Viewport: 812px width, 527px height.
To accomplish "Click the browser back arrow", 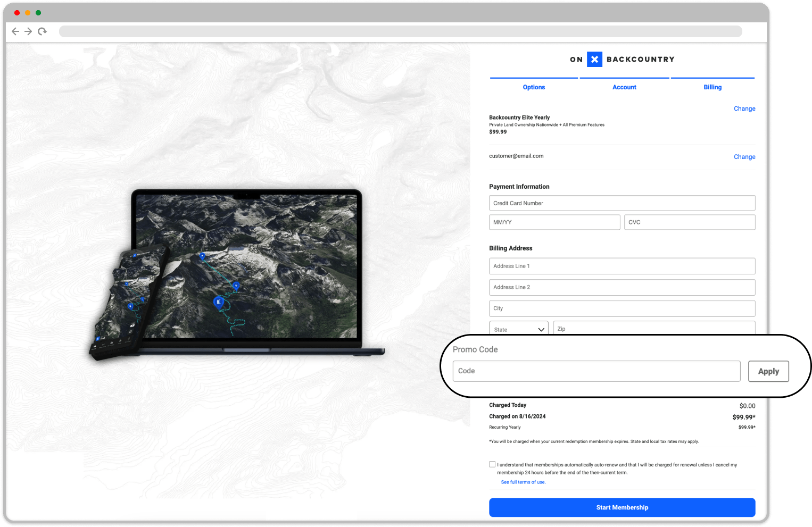I will pyautogui.click(x=15, y=31).
